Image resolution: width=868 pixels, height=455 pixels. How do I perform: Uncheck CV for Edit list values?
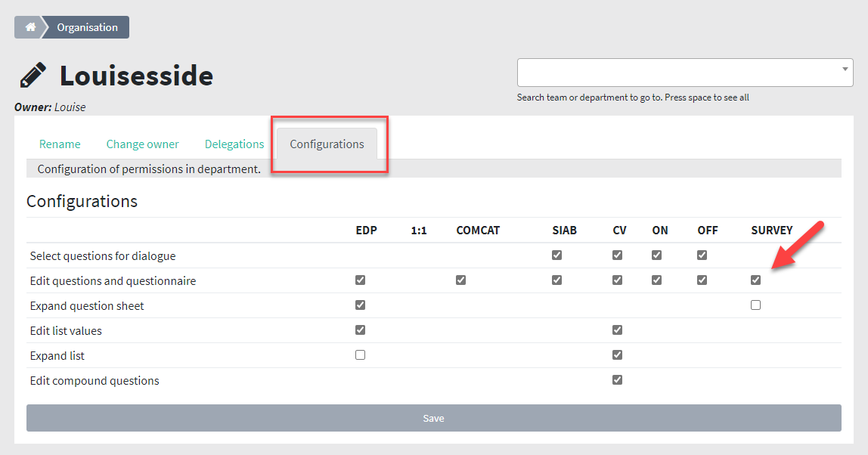(617, 330)
